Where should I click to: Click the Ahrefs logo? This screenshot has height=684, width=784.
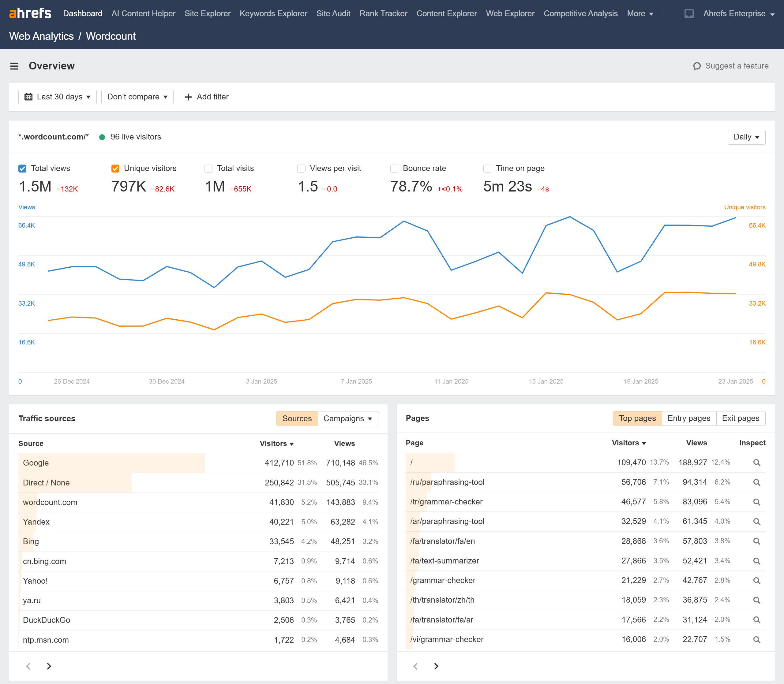click(30, 13)
